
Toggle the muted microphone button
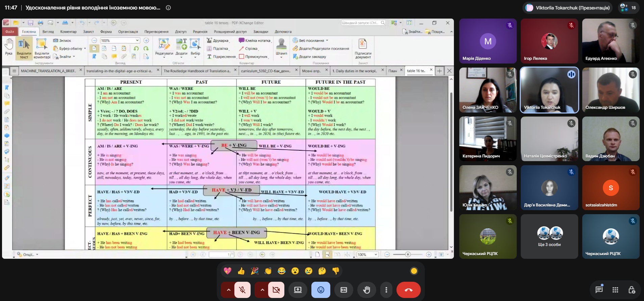click(x=242, y=290)
